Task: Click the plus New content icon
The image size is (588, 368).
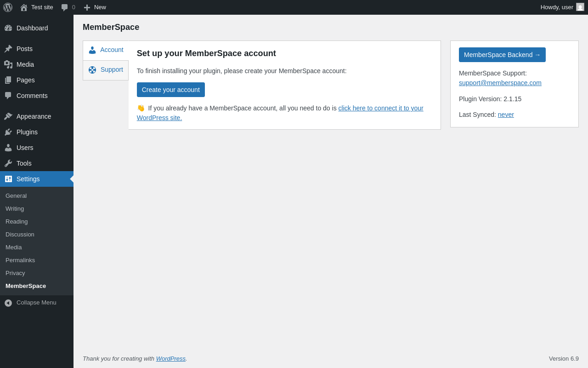Action: tap(87, 7)
